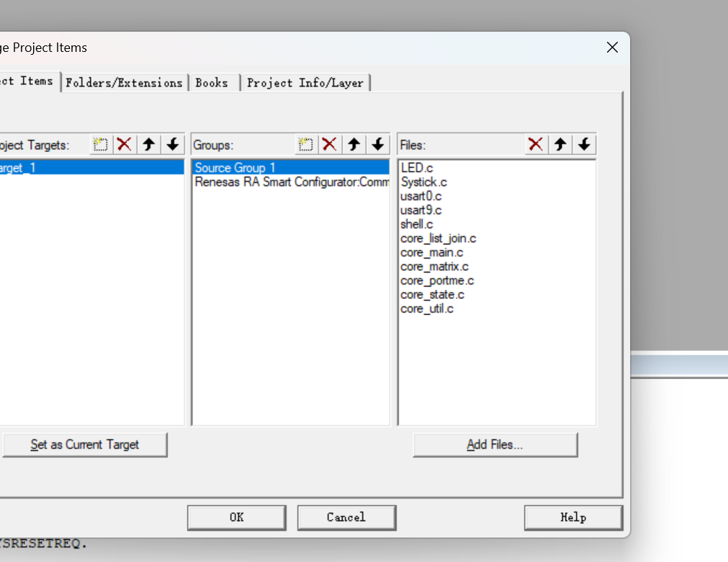Move the selected file down
This screenshot has width=728, height=562.
point(584,144)
